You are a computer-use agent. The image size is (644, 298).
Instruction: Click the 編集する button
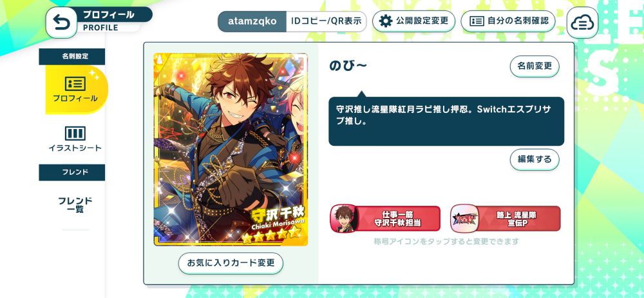pos(535,160)
